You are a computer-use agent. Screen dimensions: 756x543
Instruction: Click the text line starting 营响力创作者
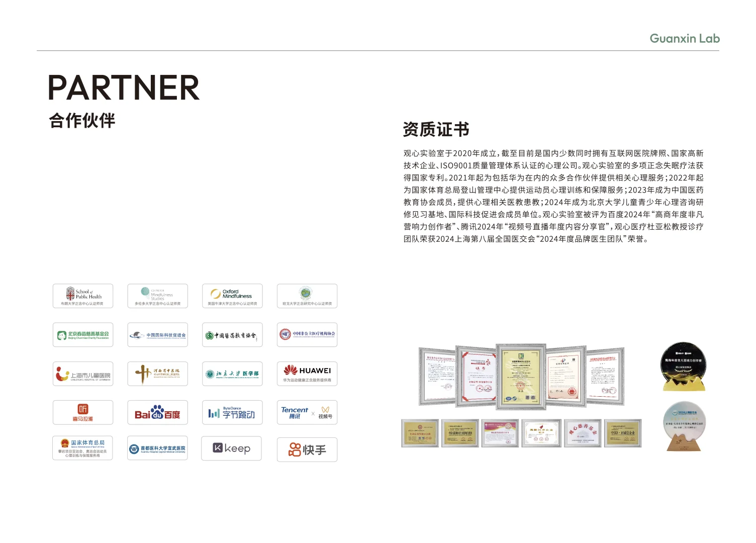[x=553, y=227]
